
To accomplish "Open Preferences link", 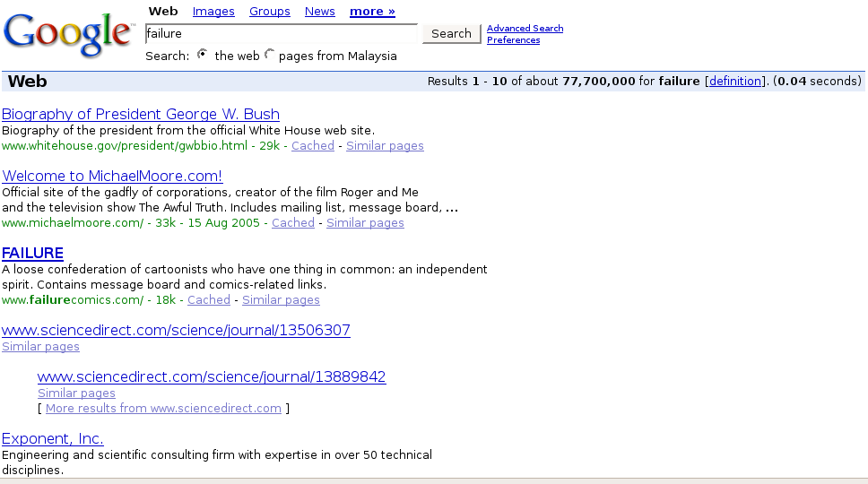I will 513,39.
